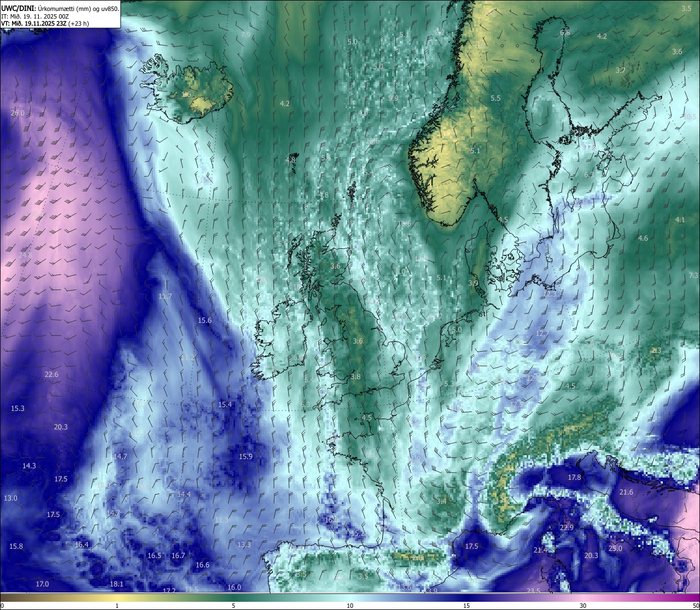
Task: Click the 10.5 value on the map
Action: 690,117
